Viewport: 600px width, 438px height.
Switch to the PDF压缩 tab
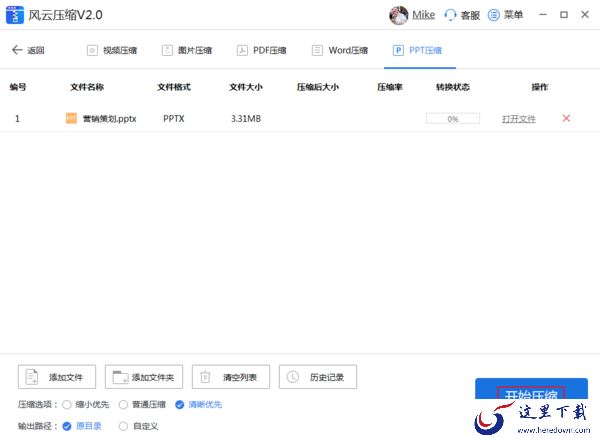click(261, 50)
